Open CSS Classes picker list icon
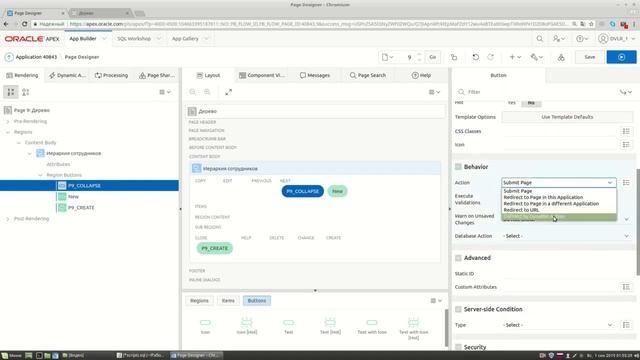Image resolution: width=640 pixels, height=360 pixels. 626,131
